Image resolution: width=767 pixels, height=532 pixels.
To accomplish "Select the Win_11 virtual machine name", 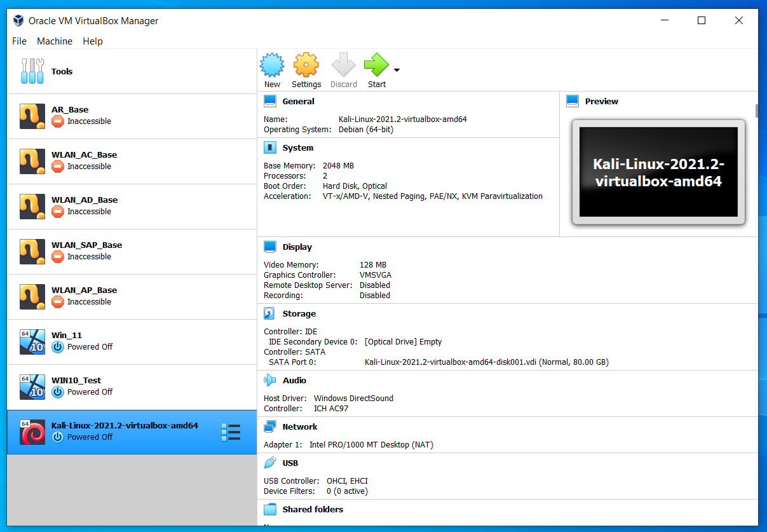I will [67, 335].
